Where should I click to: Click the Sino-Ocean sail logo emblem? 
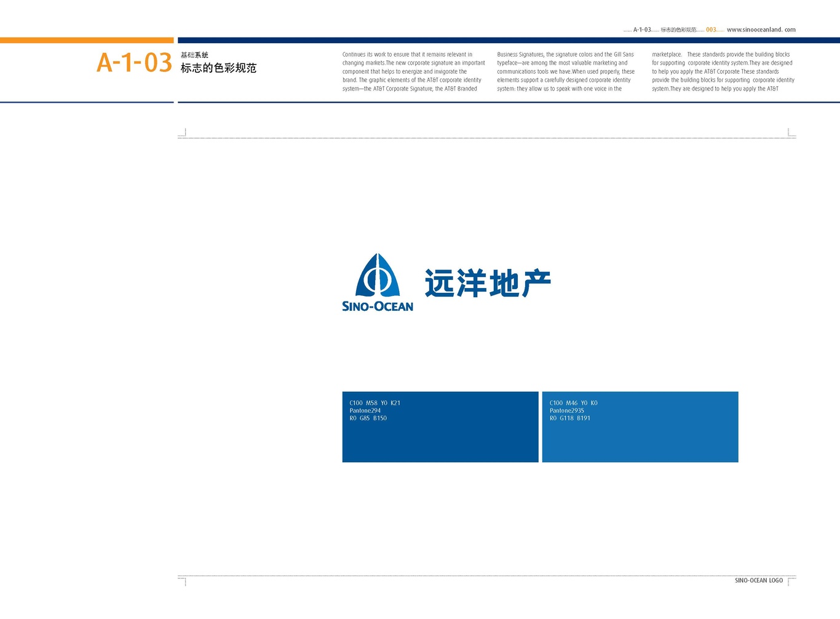[x=378, y=275]
